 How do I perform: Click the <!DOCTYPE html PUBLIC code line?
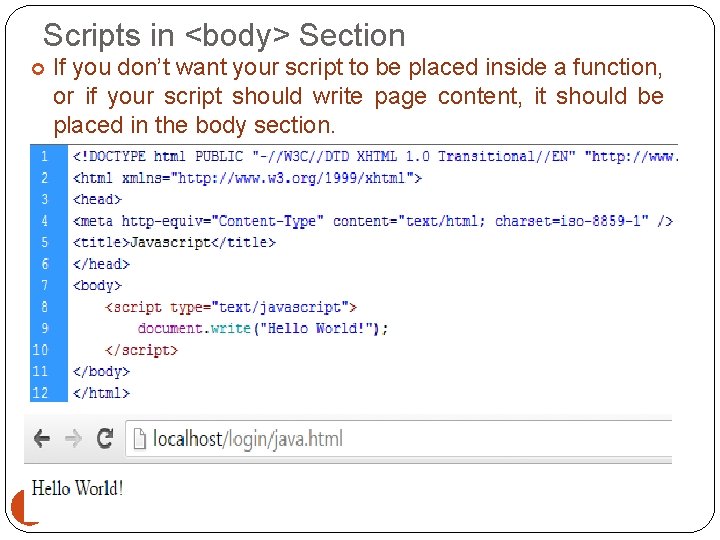375,157
